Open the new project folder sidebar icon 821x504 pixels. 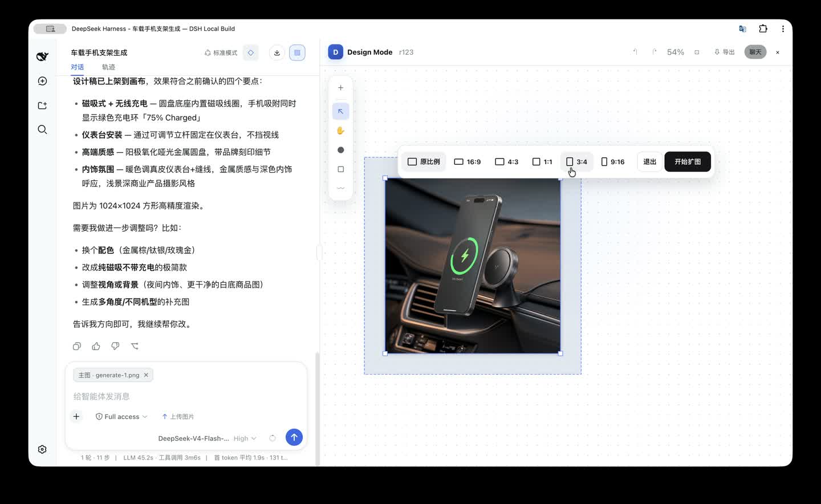pyautogui.click(x=42, y=105)
